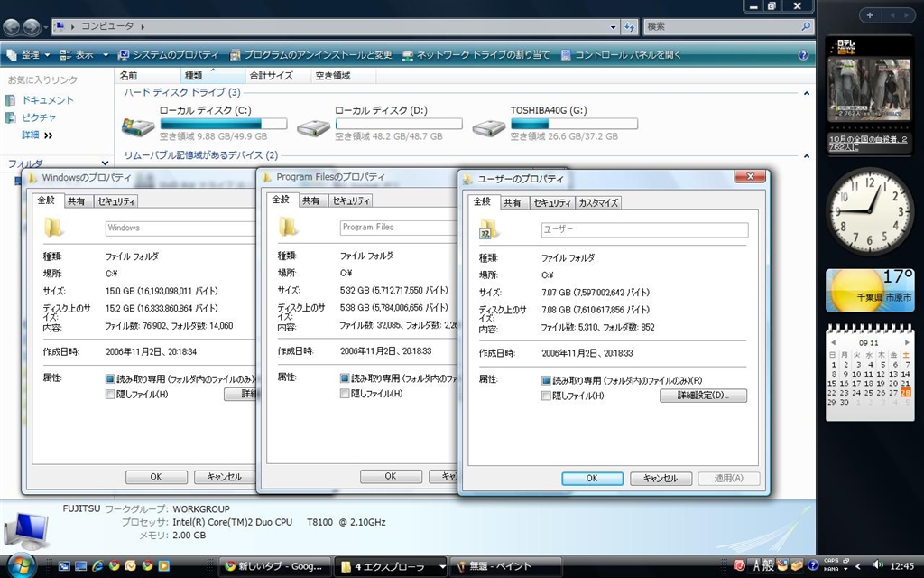Click the D: drive capacity bar

point(399,124)
